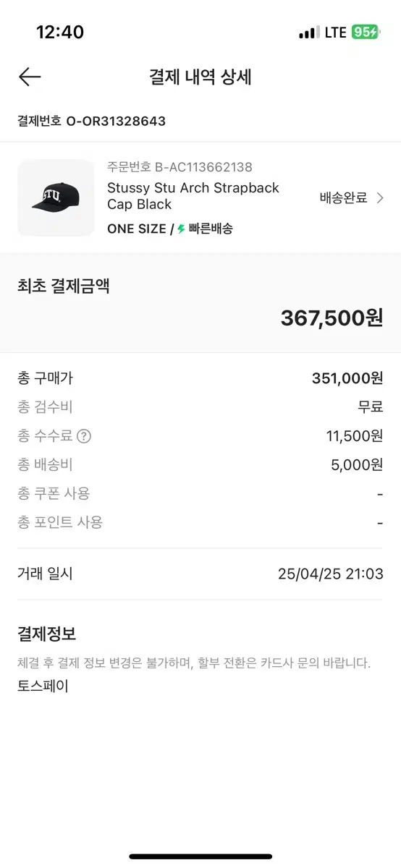Image resolution: width=401 pixels, height=868 pixels.
Task: Open the fee help question mark icon
Action: coord(84,436)
